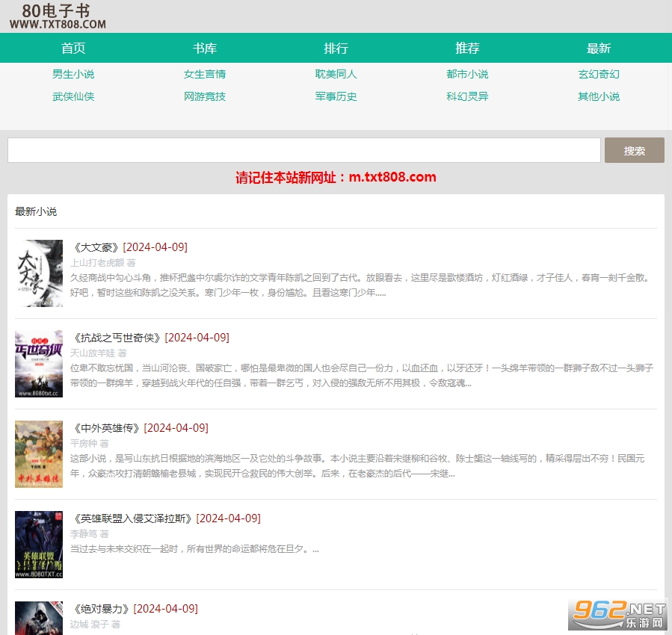Open the 书库 navigation tab

pos(205,49)
